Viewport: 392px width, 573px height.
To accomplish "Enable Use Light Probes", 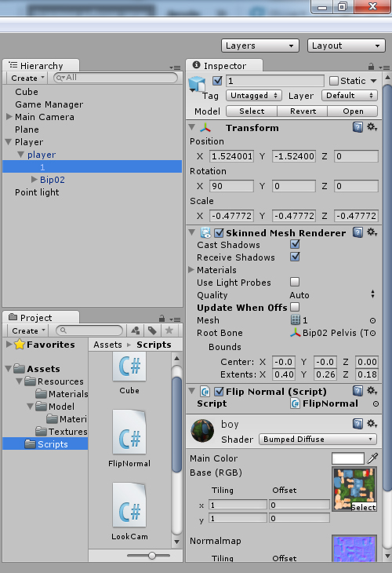I will 295,282.
